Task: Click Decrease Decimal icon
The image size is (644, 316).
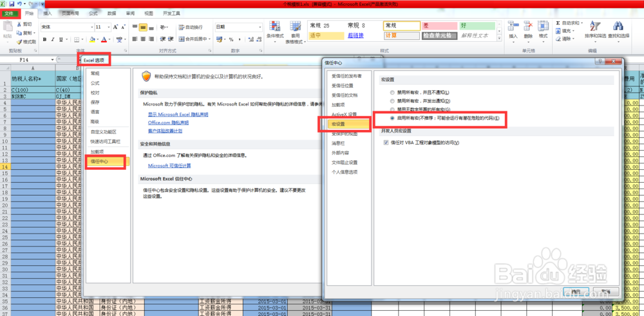Action: click(x=258, y=39)
